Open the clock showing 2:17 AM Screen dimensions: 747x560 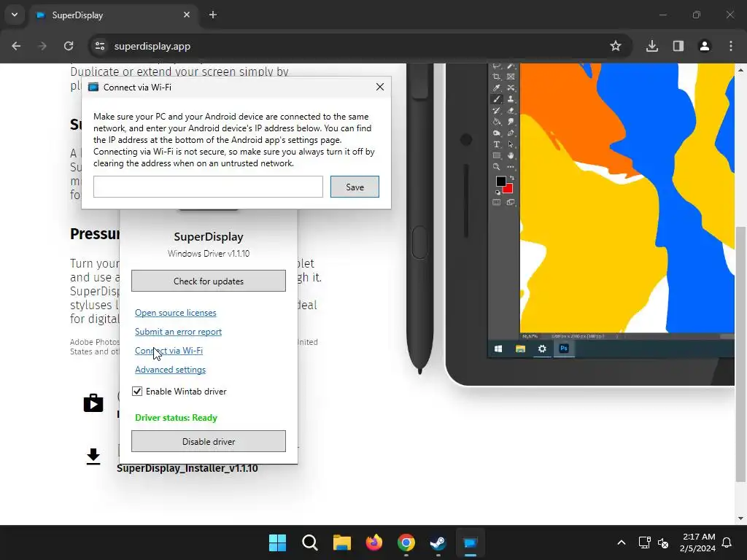(697, 542)
